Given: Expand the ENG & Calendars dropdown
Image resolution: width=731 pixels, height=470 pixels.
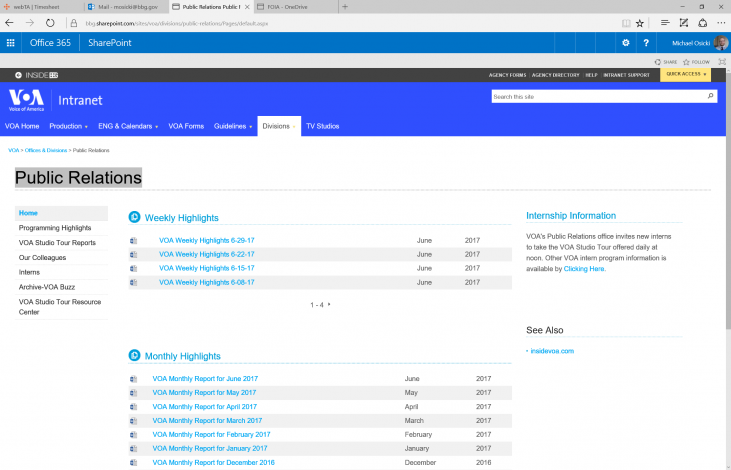Looking at the screenshot, I should coord(128,126).
